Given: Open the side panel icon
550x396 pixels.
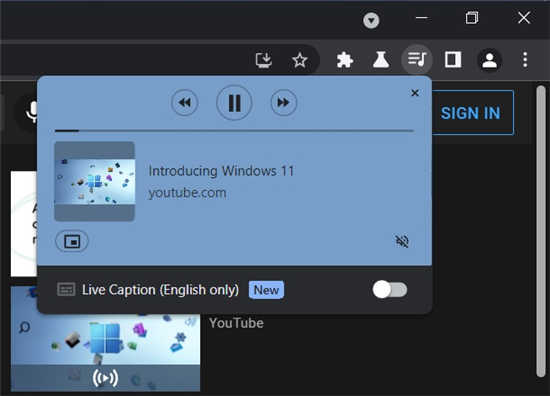Looking at the screenshot, I should [453, 60].
